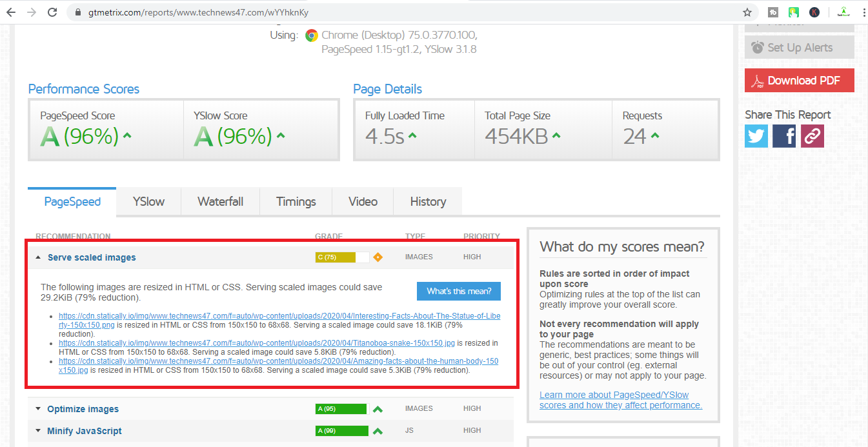The height and width of the screenshot is (447, 868).
Task: Open the TubeBuddy 'tb' extension icon
Action: [772, 12]
